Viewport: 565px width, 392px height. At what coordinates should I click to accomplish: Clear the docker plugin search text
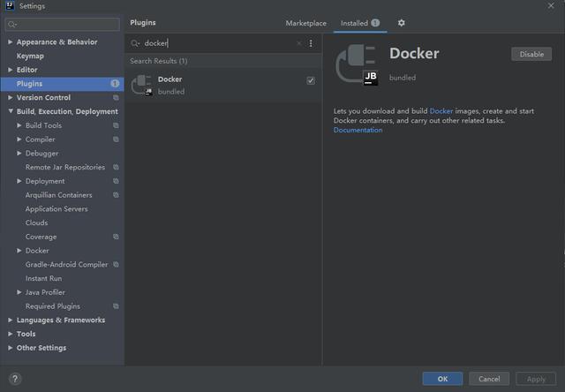298,43
